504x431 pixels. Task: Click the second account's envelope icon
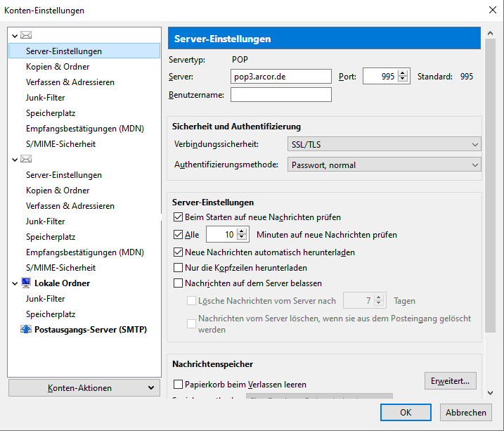tap(26, 159)
